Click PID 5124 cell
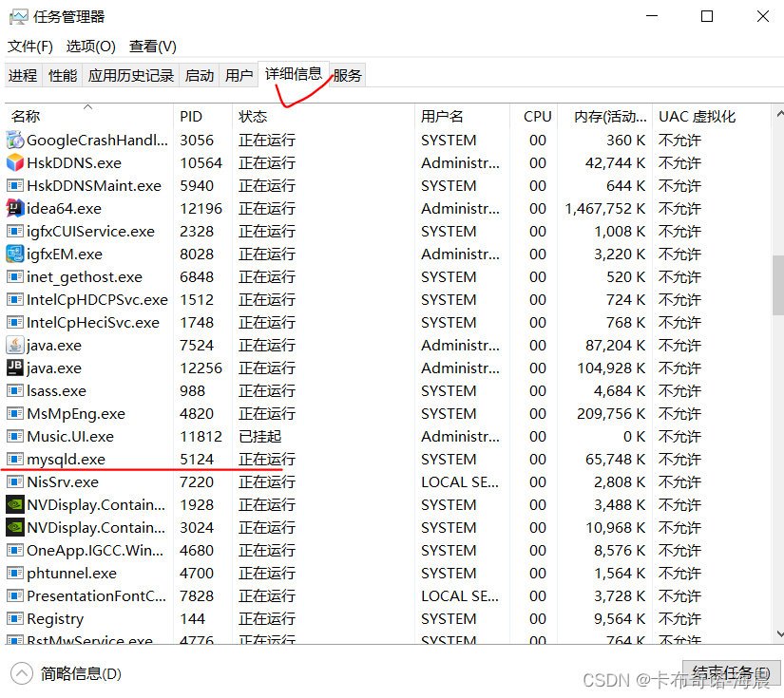Viewport: 784px width, 698px height. (197, 460)
